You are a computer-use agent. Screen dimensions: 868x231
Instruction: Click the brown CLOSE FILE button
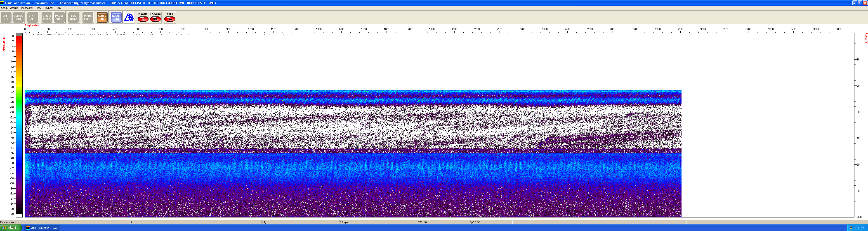(102, 18)
